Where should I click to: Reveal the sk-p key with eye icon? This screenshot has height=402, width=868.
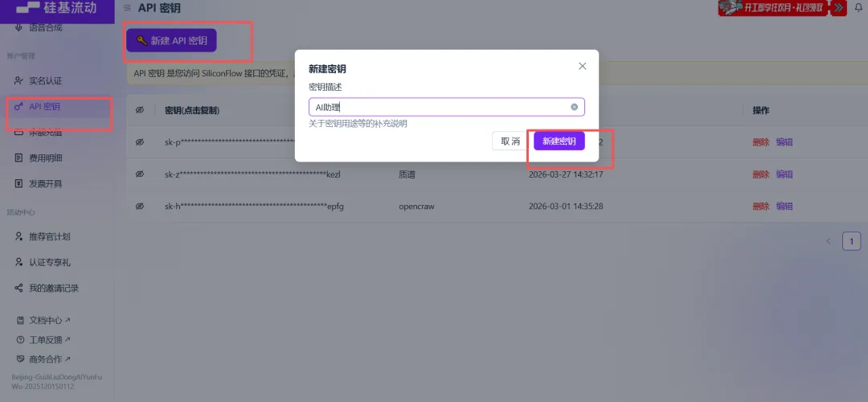[x=140, y=142]
